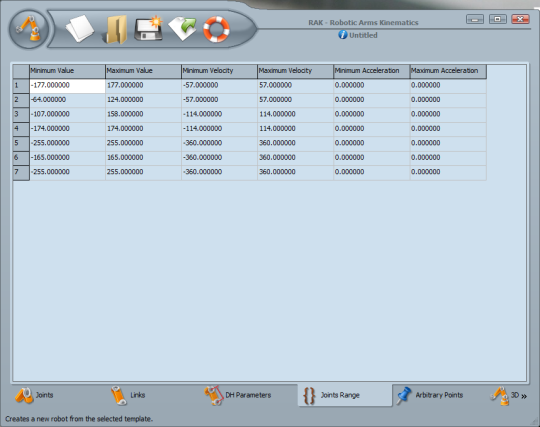Select the Joints Range tab
Viewport: 540px width, 427px height.
pos(345,395)
